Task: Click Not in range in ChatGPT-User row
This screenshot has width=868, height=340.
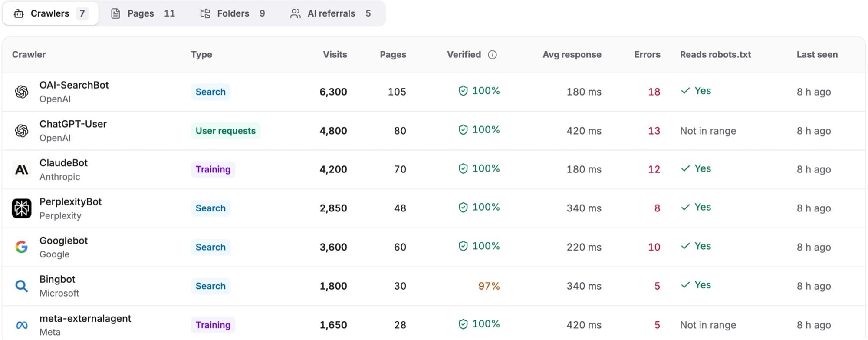Action: click(x=708, y=131)
